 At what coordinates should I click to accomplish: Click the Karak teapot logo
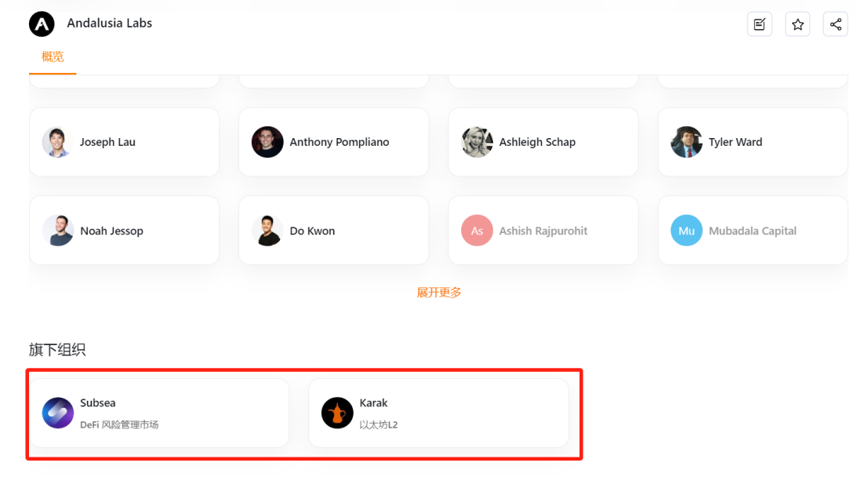click(x=337, y=413)
